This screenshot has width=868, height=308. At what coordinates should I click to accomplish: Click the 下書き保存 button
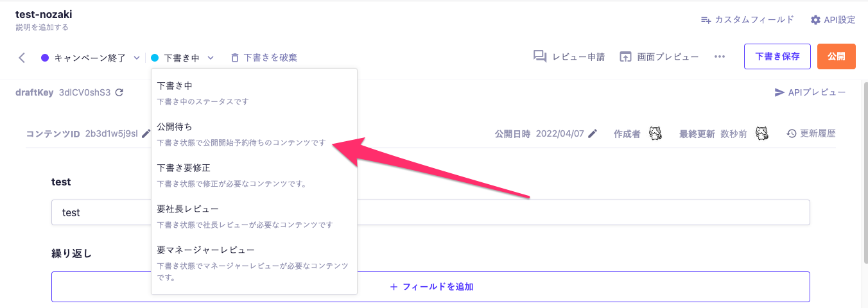[777, 56]
